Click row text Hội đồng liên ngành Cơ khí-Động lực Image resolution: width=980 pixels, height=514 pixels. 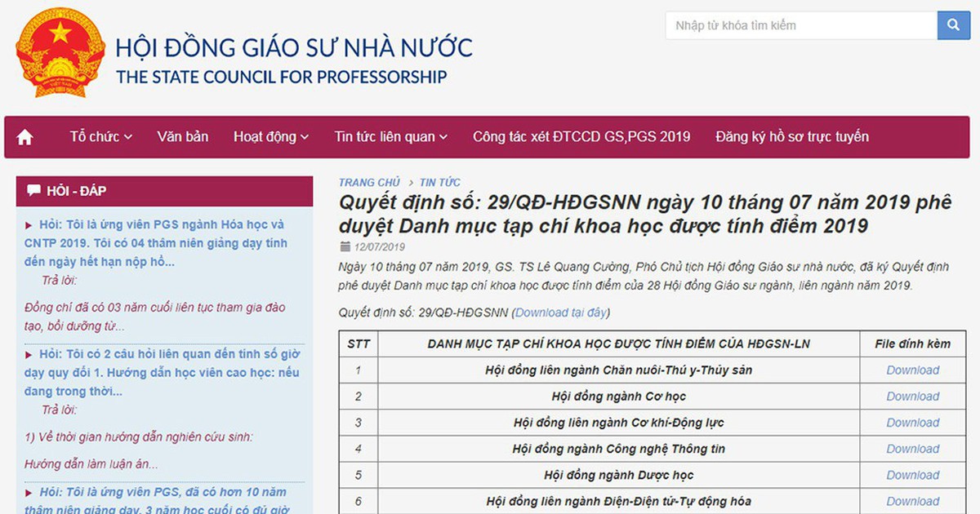pos(619,423)
